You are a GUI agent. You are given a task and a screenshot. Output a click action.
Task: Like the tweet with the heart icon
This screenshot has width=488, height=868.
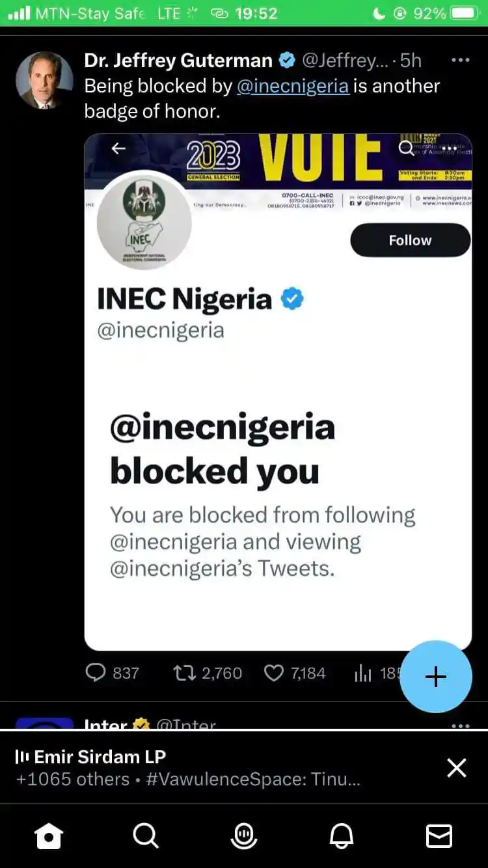(x=275, y=674)
